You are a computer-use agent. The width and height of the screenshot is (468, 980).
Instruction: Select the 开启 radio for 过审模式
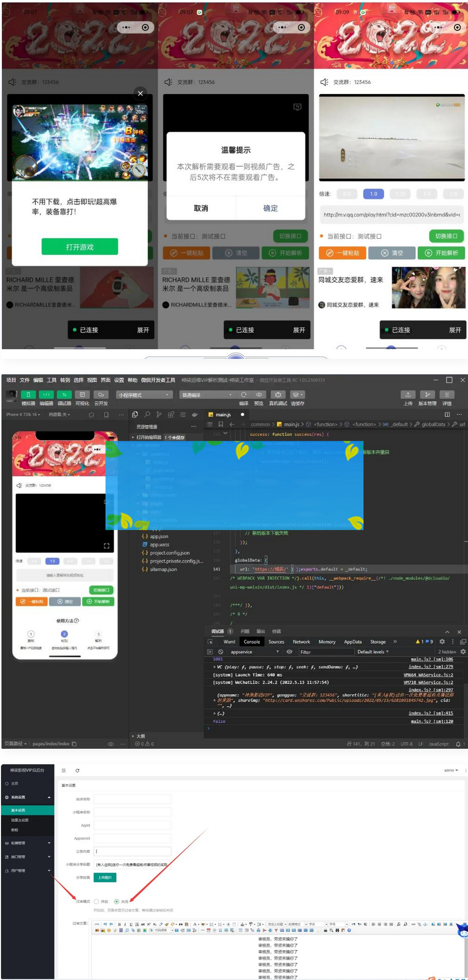[x=96, y=901]
